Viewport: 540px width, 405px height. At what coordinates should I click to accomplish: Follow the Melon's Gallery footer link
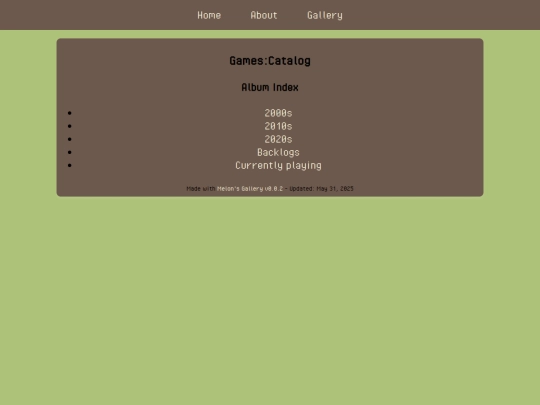pyautogui.click(x=250, y=189)
